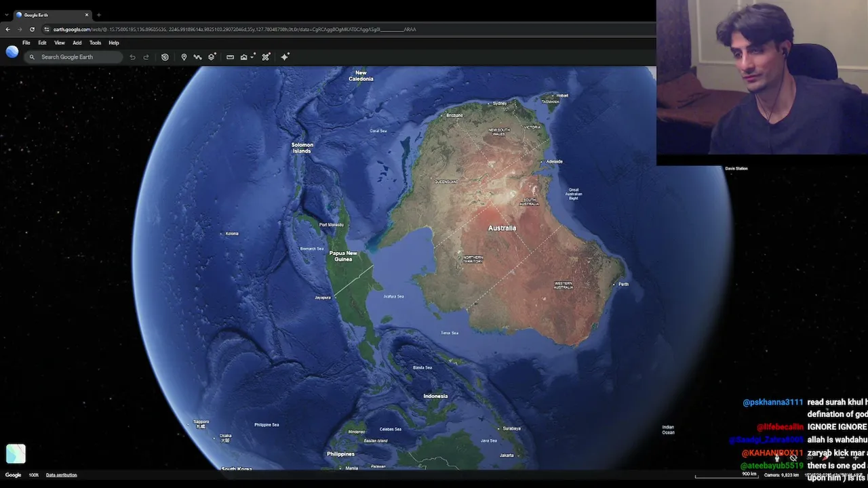Select the draw path or polygon tool
This screenshot has width=868, height=488.
click(197, 57)
